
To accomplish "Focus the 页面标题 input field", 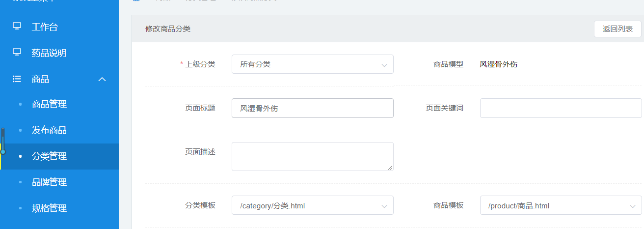I will point(312,108).
